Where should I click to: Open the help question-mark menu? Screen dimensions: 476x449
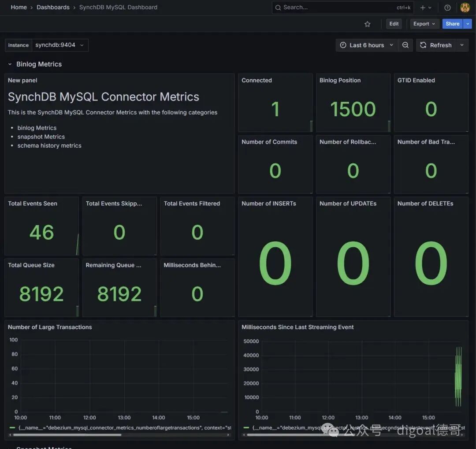(447, 7)
